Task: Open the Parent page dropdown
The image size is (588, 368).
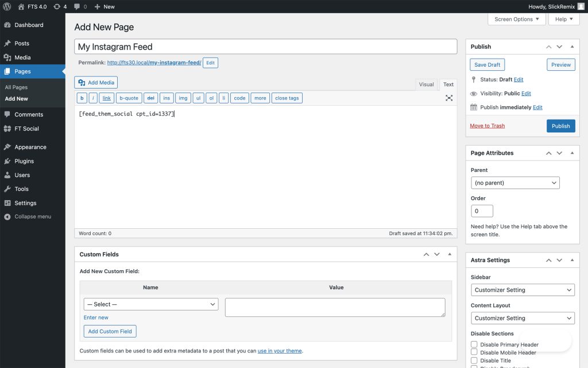Action: (x=515, y=183)
